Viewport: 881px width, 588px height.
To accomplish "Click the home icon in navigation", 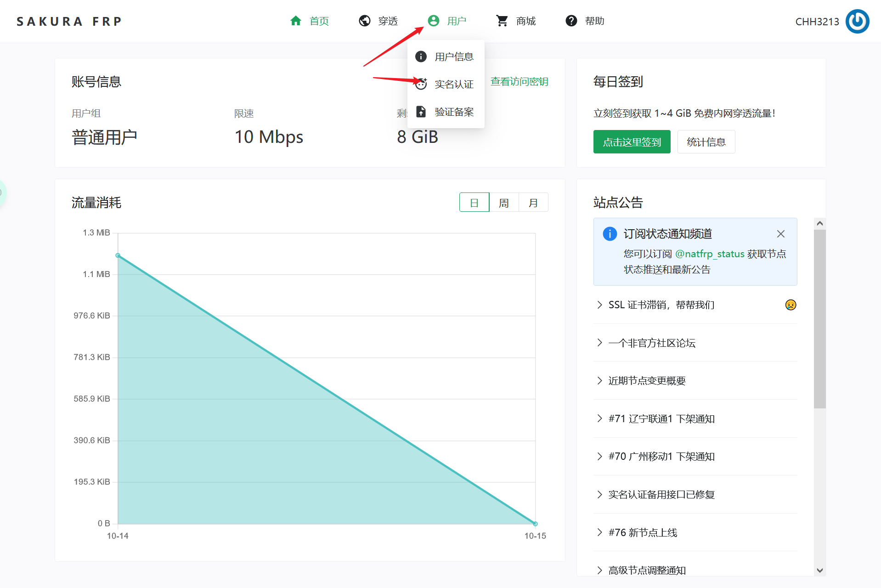I will [x=296, y=21].
